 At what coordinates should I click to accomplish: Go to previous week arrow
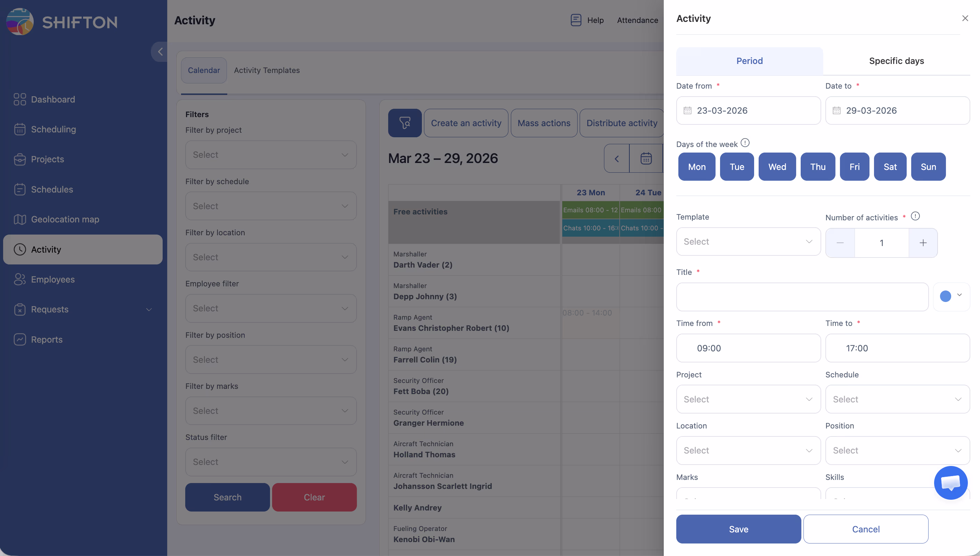pos(616,158)
